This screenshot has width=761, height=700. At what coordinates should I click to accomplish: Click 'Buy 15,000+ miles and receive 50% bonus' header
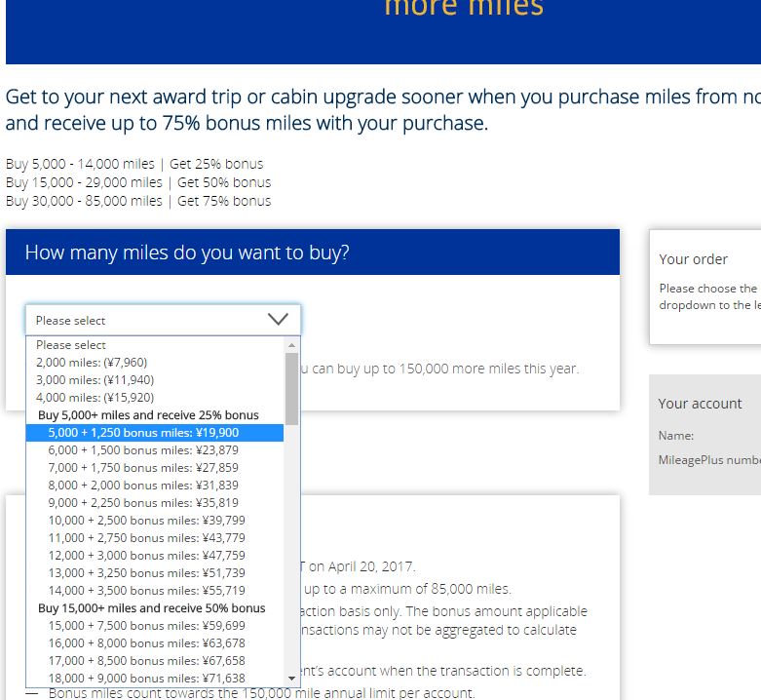[151, 608]
